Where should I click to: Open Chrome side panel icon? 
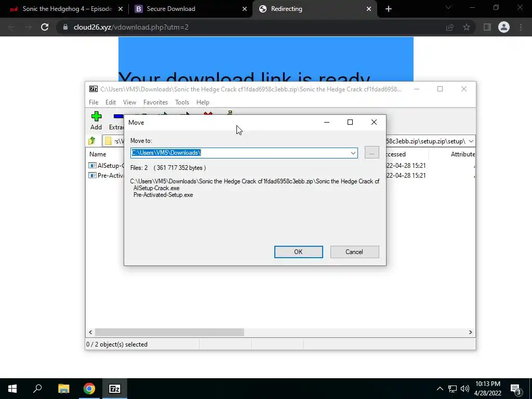click(487, 27)
